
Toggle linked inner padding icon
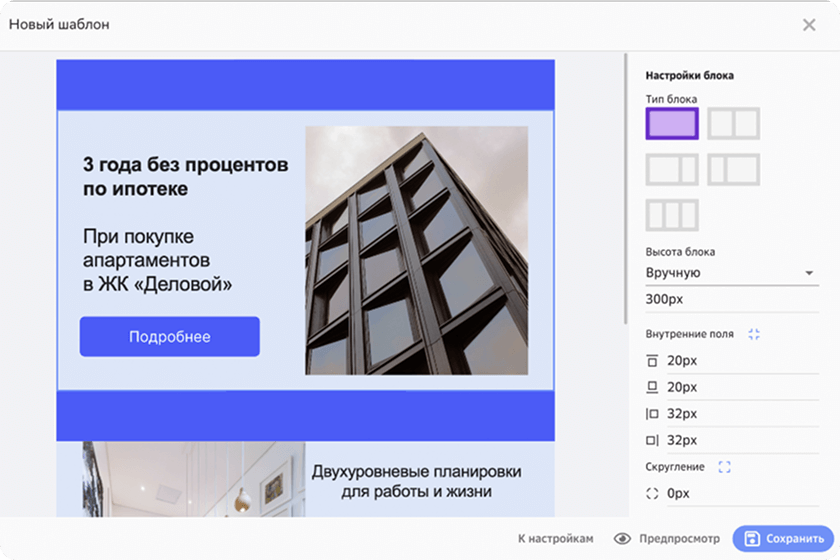(x=754, y=334)
